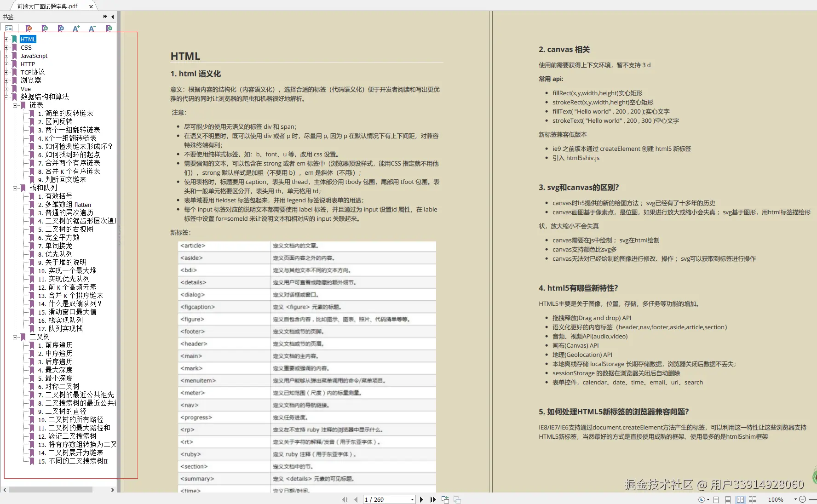This screenshot has width=817, height=504.
Task: Expand the 浏览器 bookmark node
Action: 7,80
